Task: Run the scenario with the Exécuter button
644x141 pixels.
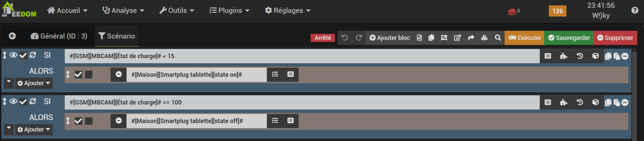Action: pos(524,38)
